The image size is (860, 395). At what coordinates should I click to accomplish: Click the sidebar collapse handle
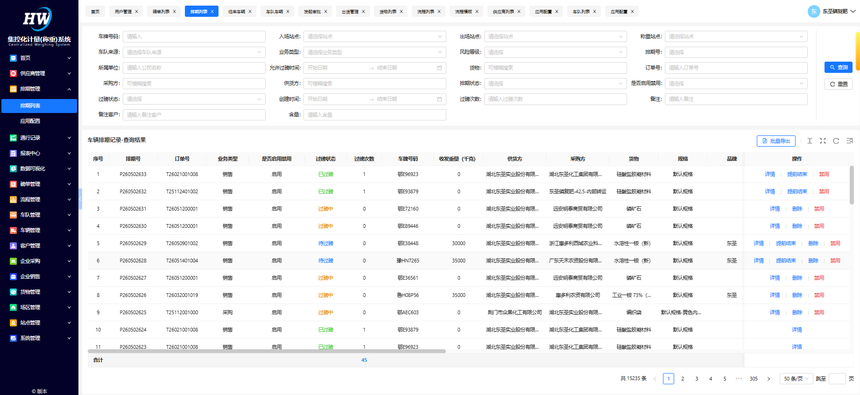[x=80, y=199]
